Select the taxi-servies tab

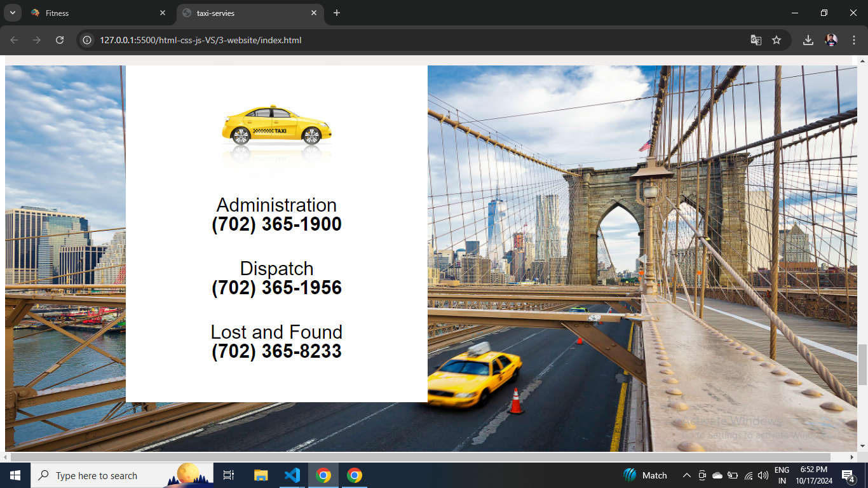(249, 13)
